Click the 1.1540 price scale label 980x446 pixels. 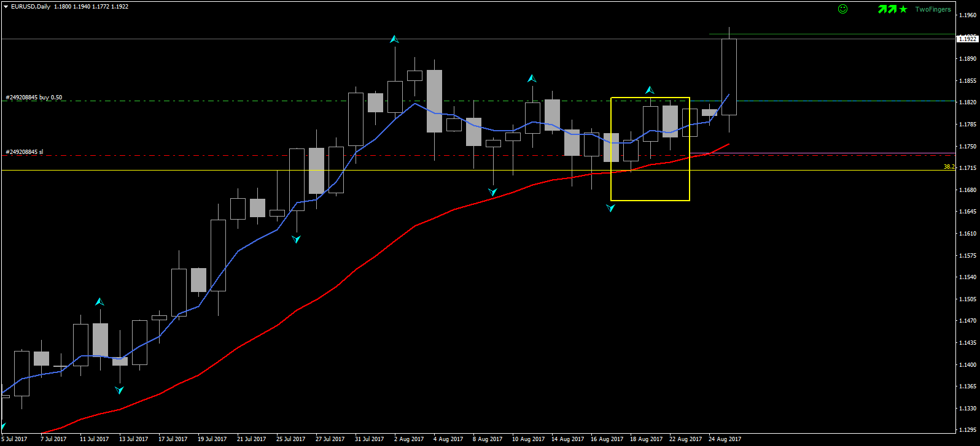coord(967,277)
